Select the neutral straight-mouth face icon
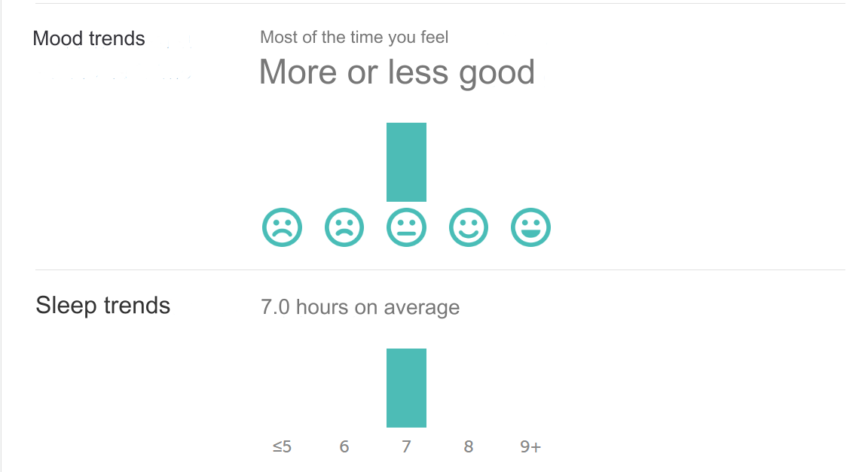The image size is (868, 472). click(x=406, y=227)
